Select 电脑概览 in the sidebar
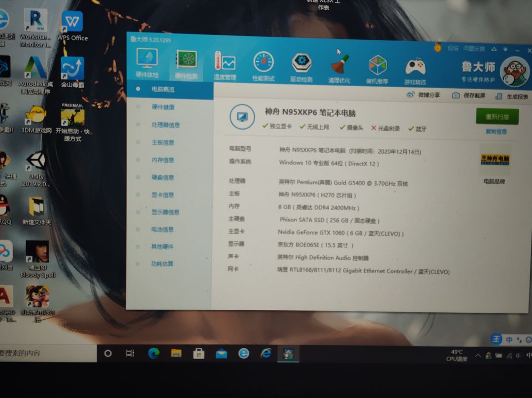Viewport: 532px width, 398px height. point(170,90)
